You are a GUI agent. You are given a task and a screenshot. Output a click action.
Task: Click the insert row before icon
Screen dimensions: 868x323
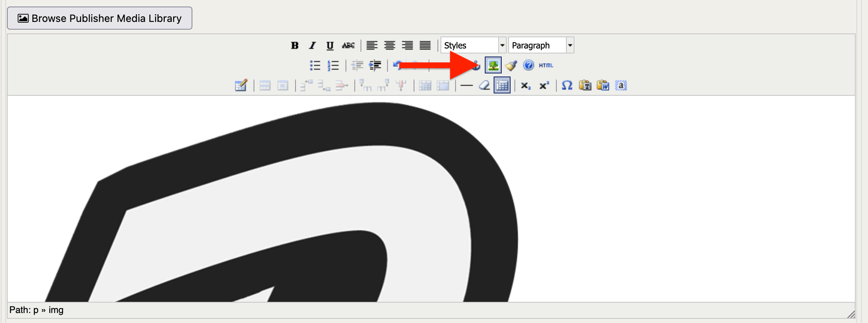[x=307, y=85]
